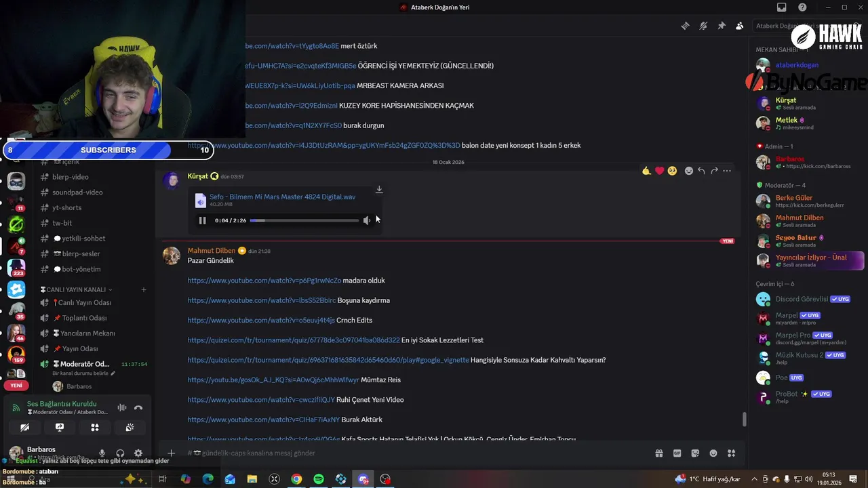
Task: Download the Sefo wav attachment
Action: pyautogui.click(x=379, y=190)
